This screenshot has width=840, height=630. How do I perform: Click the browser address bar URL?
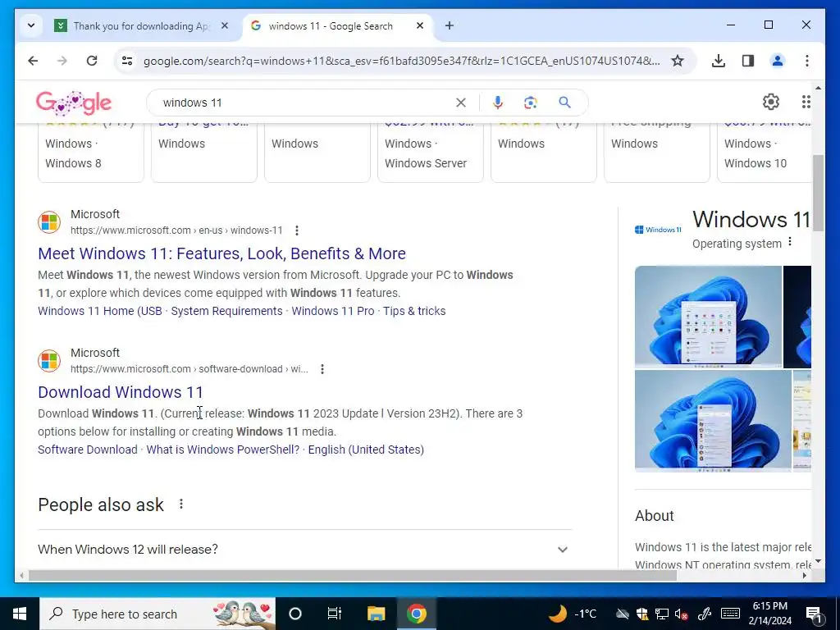[x=401, y=61]
